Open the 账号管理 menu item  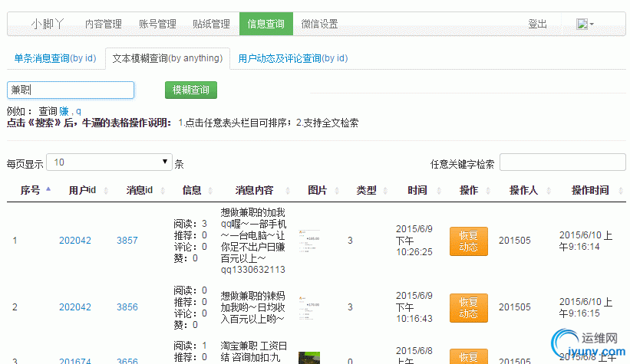(x=157, y=24)
